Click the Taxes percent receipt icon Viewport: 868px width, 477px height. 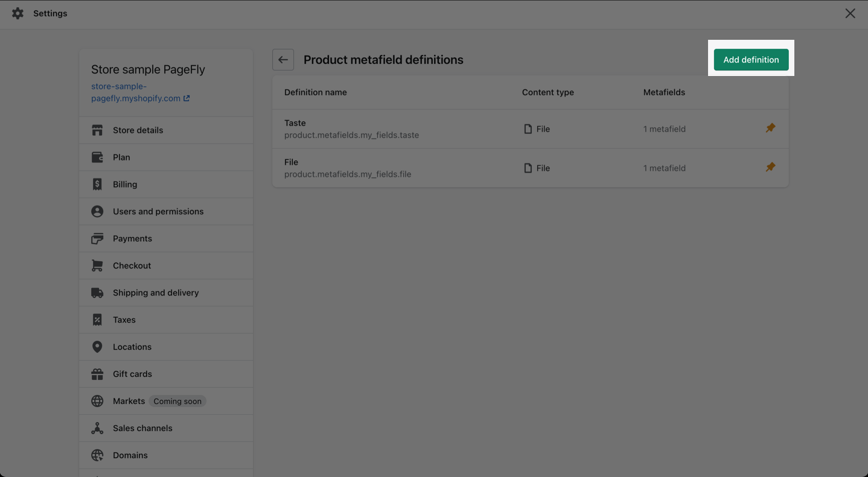pos(97,320)
